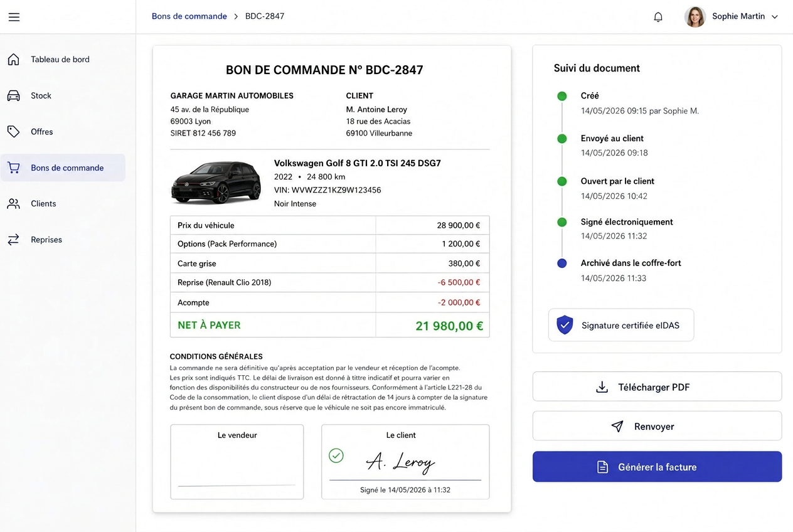Click the CONDITIONS GÉNÉRALES heading
The height and width of the screenshot is (532, 793).
[216, 356]
